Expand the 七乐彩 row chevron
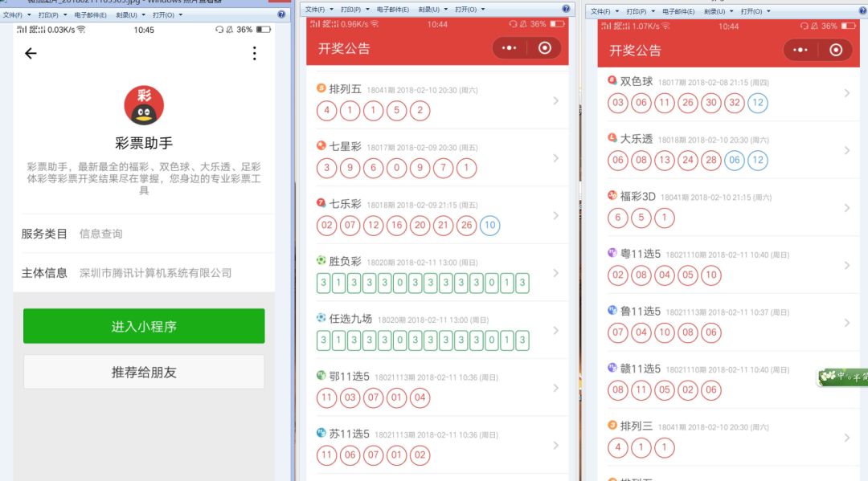868x481 pixels. pyautogui.click(x=556, y=216)
